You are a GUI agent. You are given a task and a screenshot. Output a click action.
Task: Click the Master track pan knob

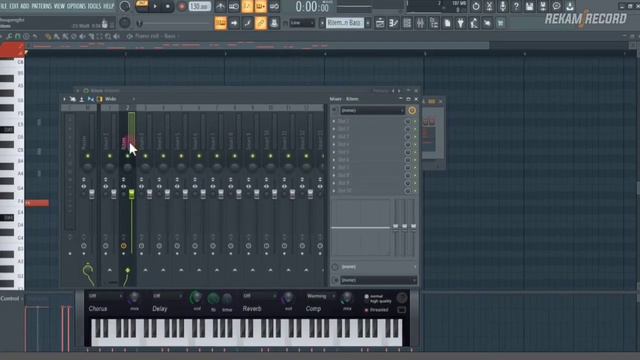[x=87, y=167]
